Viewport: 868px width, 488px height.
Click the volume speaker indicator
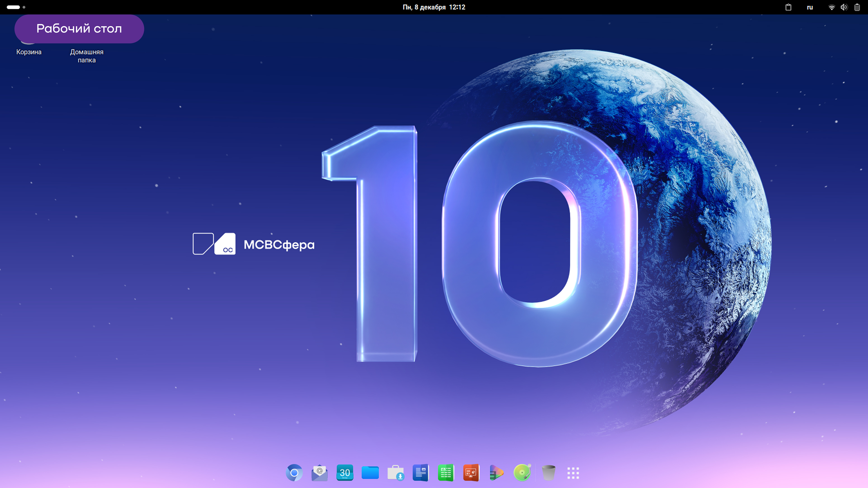pos(844,7)
